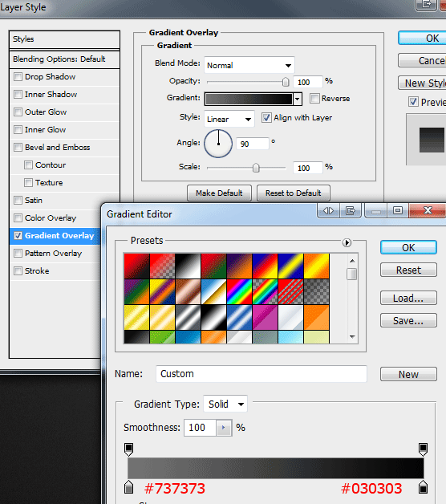This screenshot has height=504, width=446.
Task: Select the Styles section in Layer Style
Action: coord(65,39)
